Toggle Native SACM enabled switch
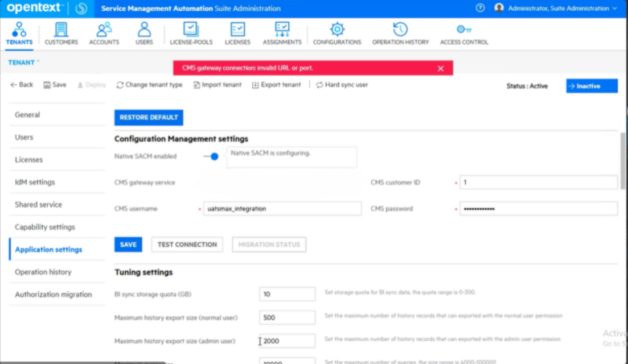 click(x=211, y=156)
